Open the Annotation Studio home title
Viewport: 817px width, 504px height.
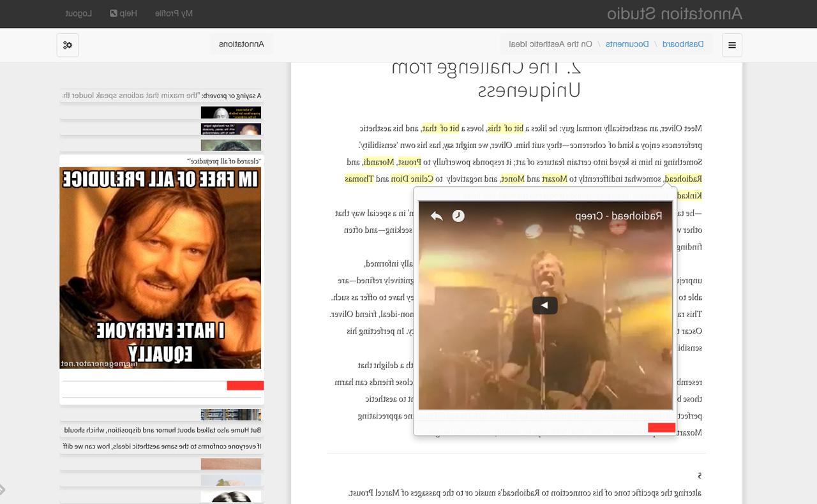pyautogui.click(x=674, y=13)
